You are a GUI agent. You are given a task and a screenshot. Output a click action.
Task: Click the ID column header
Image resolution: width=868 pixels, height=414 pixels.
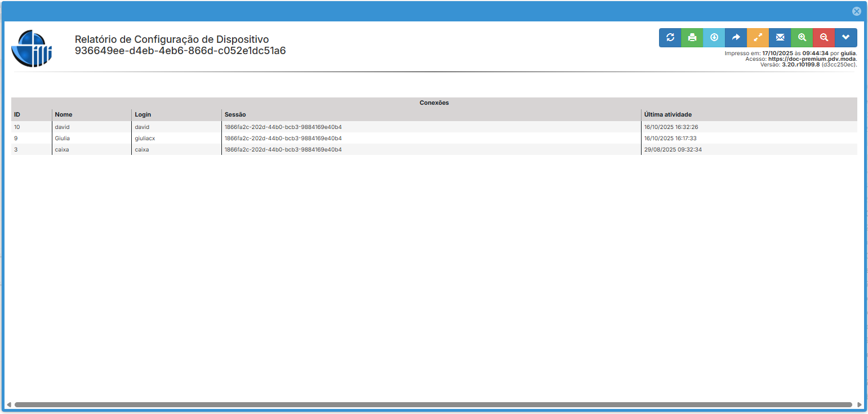(17, 115)
